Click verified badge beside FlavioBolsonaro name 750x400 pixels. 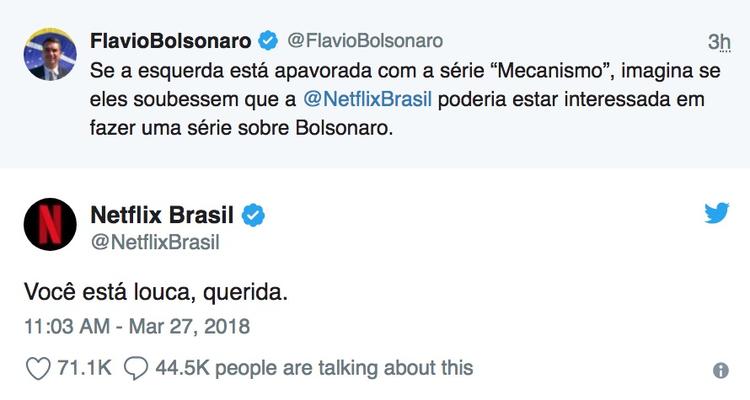269,41
